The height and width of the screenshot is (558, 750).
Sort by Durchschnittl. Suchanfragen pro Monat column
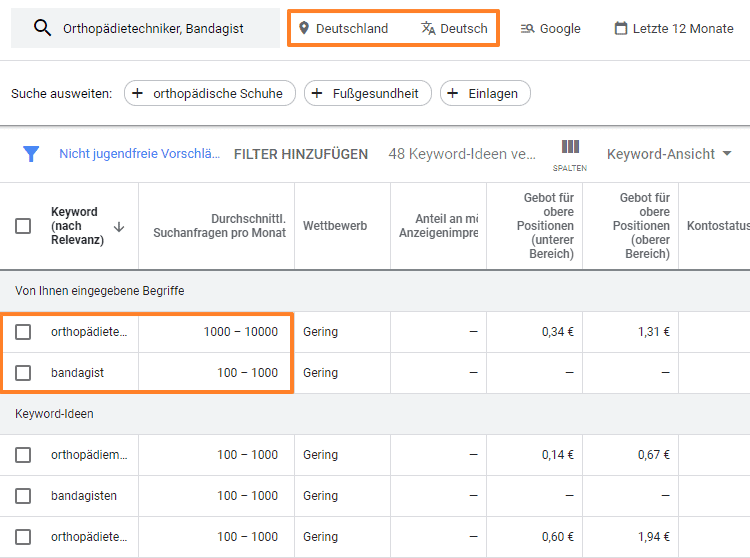pyautogui.click(x=219, y=226)
